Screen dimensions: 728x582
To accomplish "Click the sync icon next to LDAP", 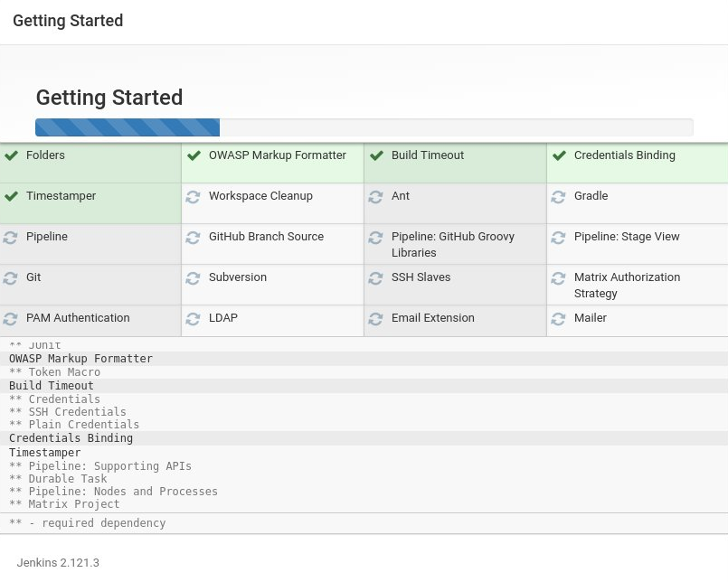I will pos(193,319).
